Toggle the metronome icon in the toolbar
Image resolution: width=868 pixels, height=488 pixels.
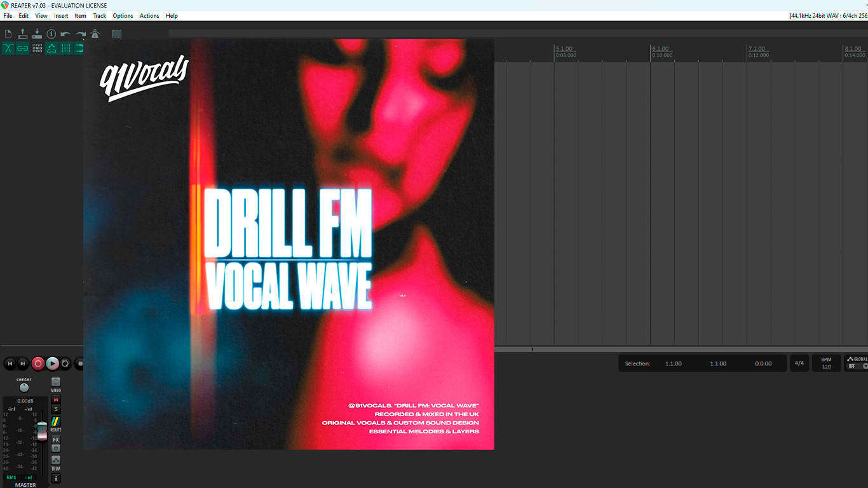pyautogui.click(x=95, y=34)
